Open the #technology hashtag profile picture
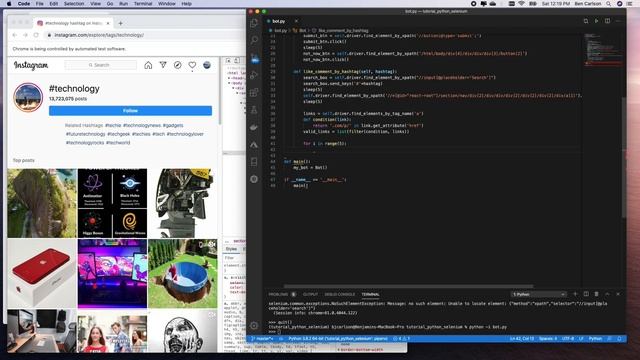Image resolution: width=640 pixels, height=360 pixels. 28,98
